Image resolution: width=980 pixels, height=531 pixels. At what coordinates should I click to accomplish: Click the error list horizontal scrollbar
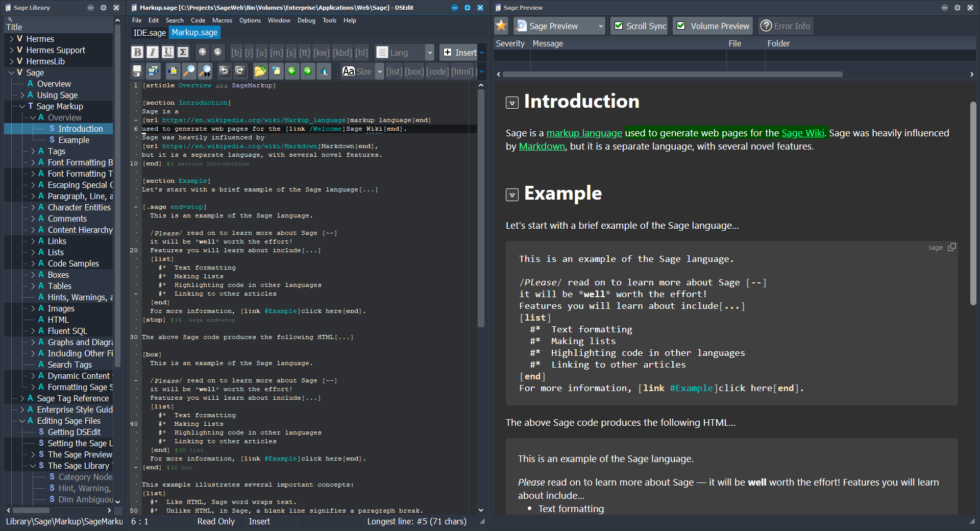click(x=672, y=75)
